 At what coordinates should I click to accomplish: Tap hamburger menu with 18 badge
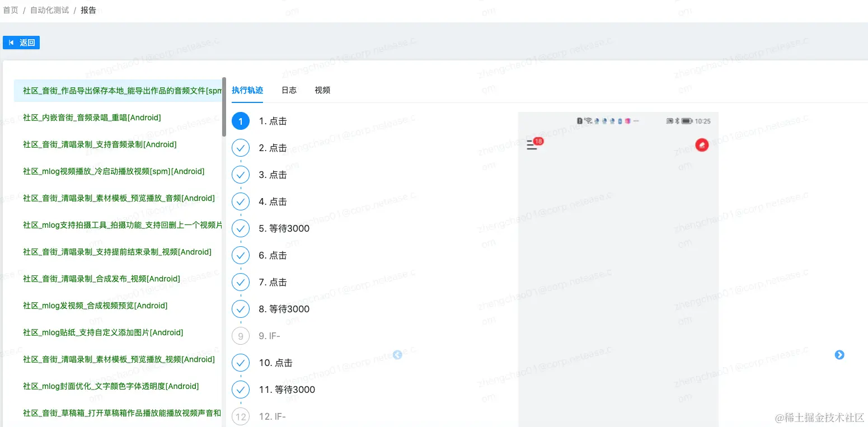pos(534,144)
